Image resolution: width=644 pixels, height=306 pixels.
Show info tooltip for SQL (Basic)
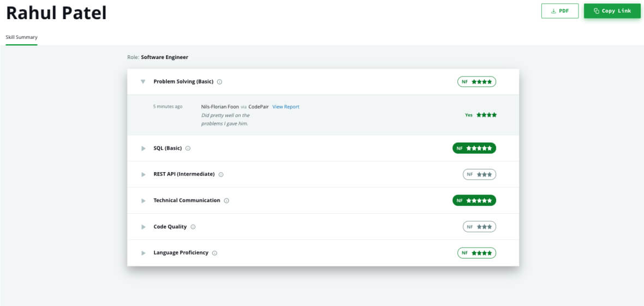point(188,149)
